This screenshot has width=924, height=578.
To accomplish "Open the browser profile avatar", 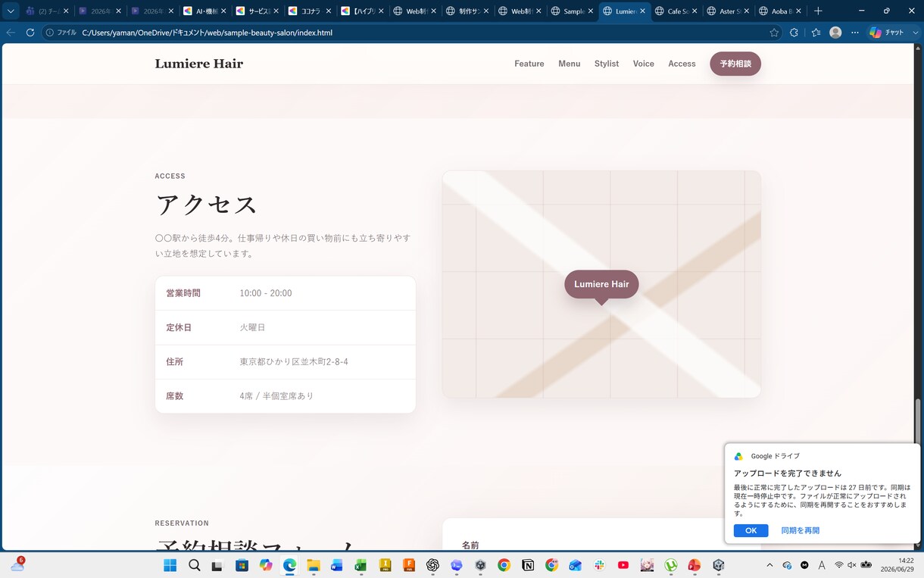I will [x=835, y=33].
